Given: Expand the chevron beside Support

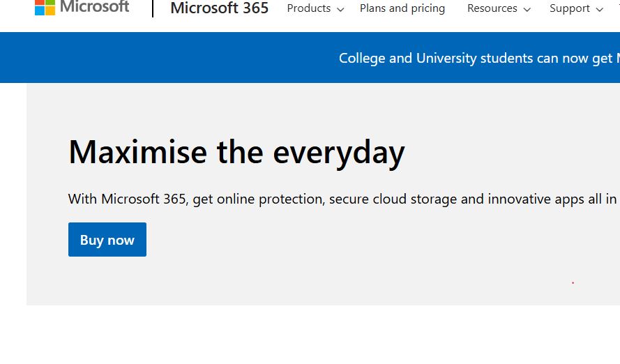Looking at the screenshot, I should coord(600,10).
